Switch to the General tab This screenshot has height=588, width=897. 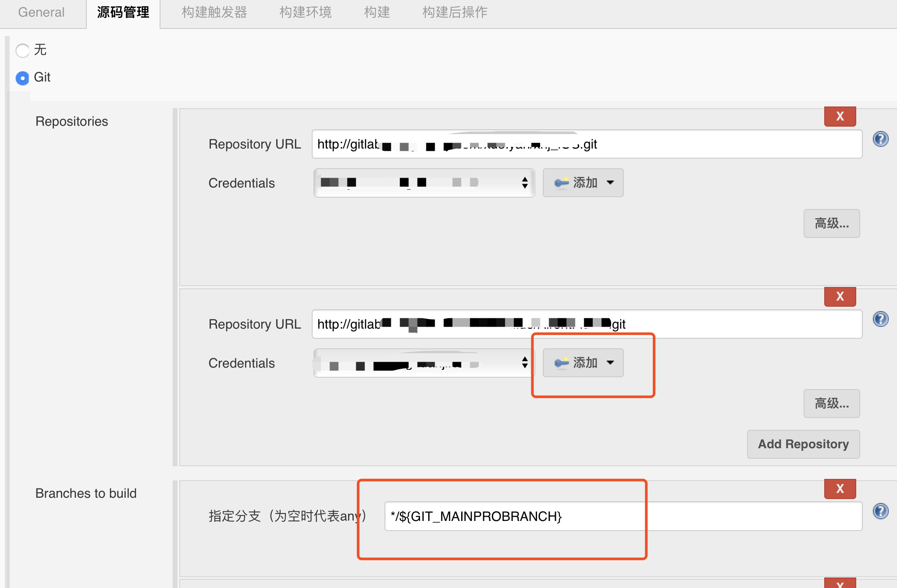click(41, 12)
